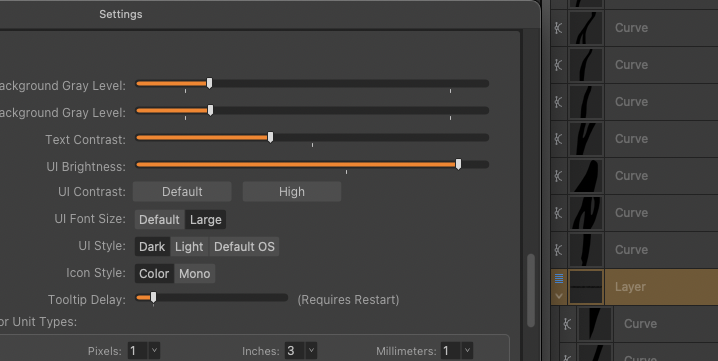718x361 pixels.
Task: Select Color icon style
Action: click(x=154, y=273)
